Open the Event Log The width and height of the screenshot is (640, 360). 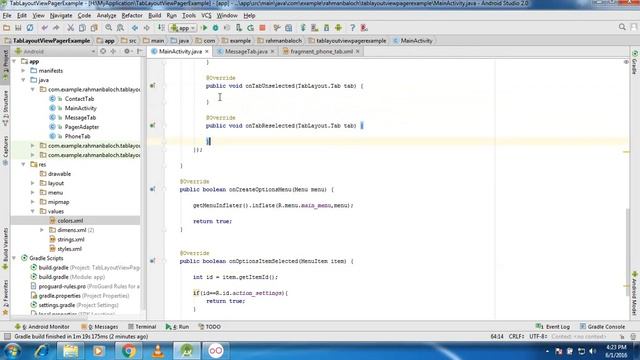tap(553, 327)
